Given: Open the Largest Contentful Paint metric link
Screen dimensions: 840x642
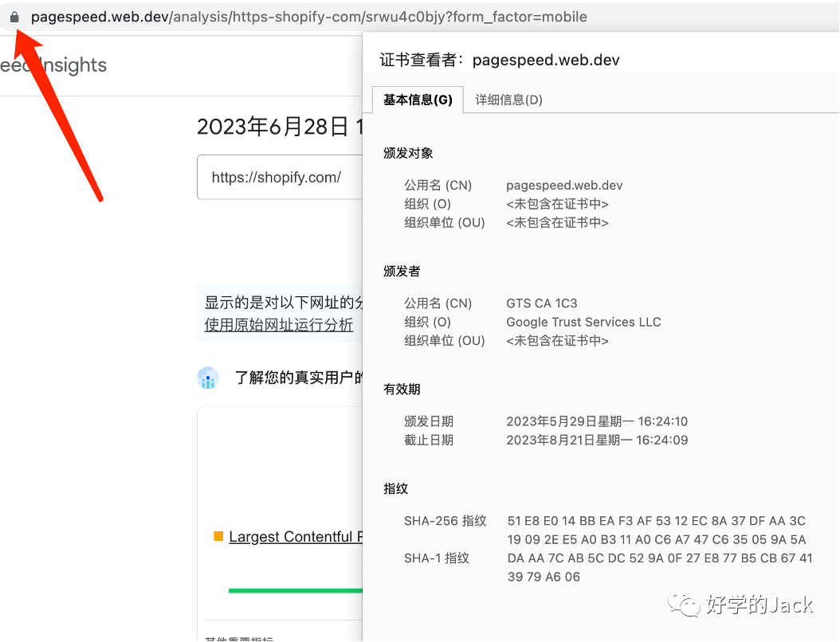Looking at the screenshot, I should coord(295,537).
